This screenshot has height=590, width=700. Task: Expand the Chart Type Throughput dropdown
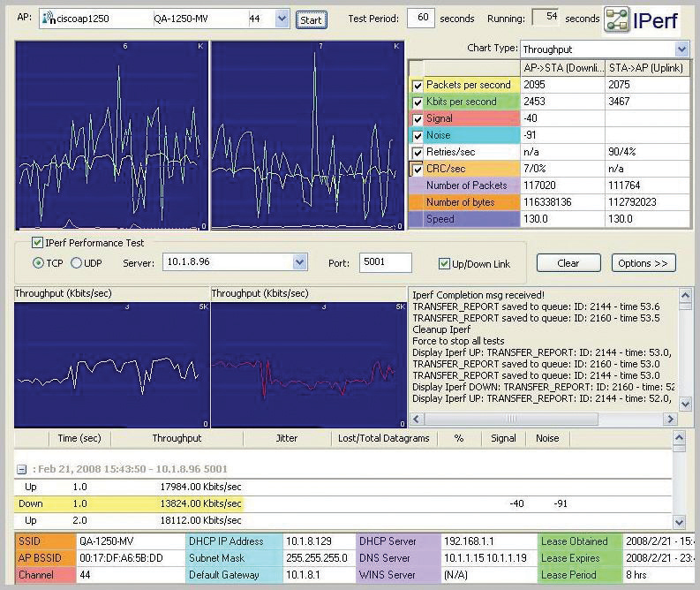(x=681, y=49)
